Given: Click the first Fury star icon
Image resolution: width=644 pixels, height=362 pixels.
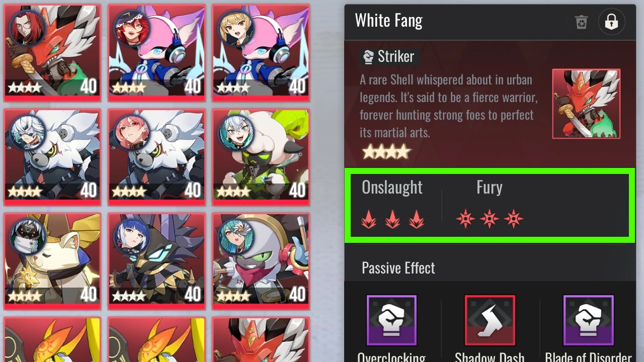Looking at the screenshot, I should (x=465, y=220).
